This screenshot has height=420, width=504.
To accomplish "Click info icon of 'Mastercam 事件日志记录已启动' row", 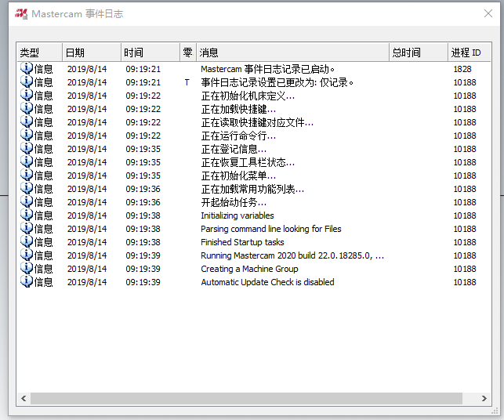I will click(27, 68).
